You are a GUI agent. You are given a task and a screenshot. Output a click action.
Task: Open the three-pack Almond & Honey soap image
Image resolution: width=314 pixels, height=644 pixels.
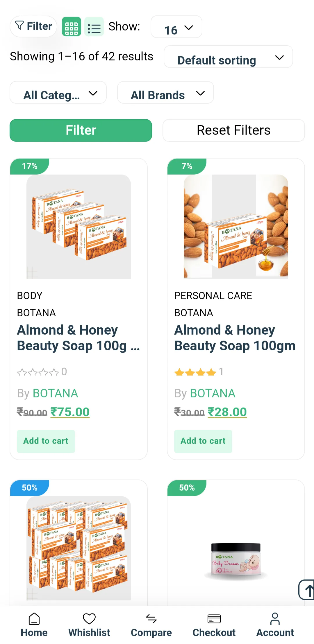point(78,227)
